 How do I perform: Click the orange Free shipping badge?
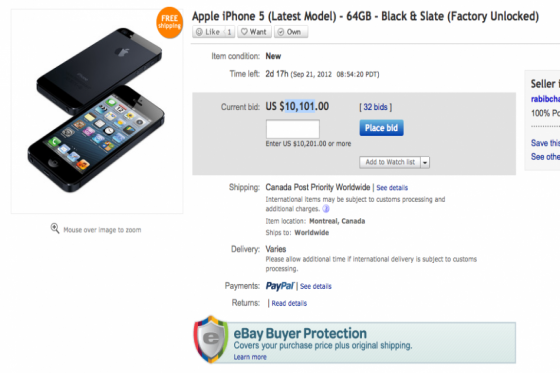tap(170, 23)
